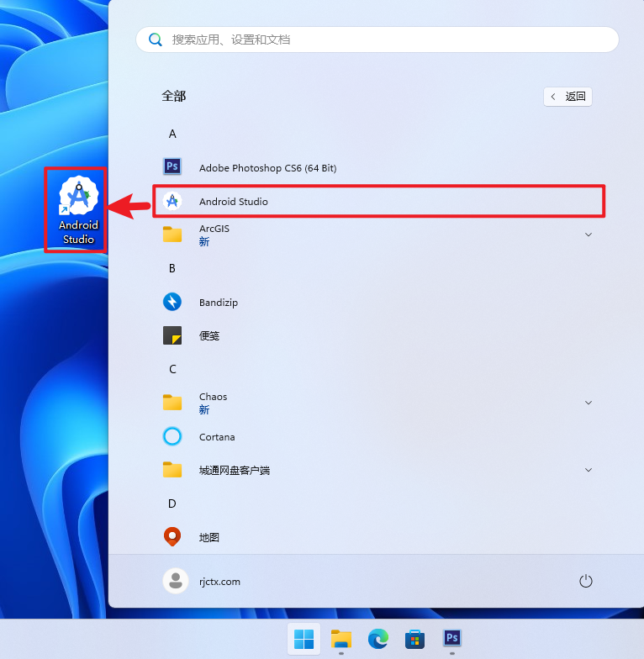
Task: Open the ArcGIS folder icon
Action: pos(172,235)
